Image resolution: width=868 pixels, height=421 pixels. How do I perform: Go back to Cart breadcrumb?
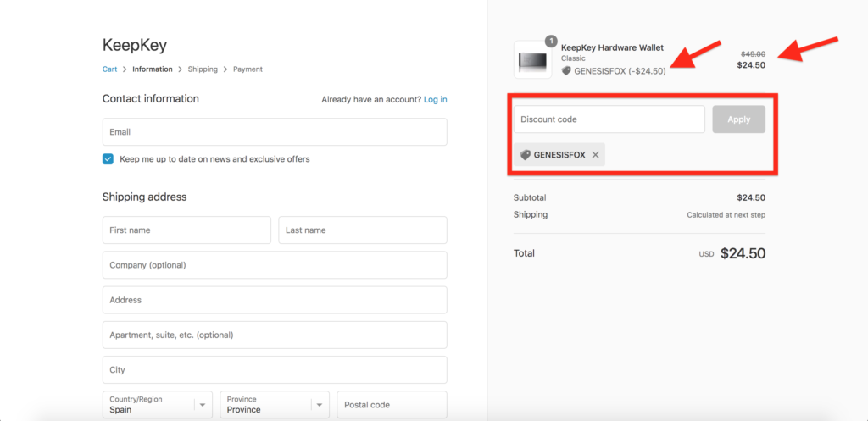[109, 69]
